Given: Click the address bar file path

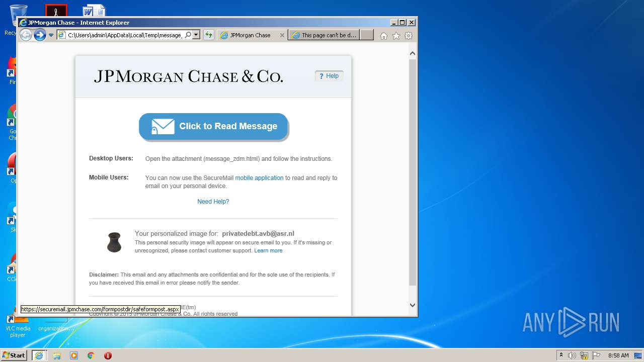Looking at the screenshot, I should [x=125, y=35].
